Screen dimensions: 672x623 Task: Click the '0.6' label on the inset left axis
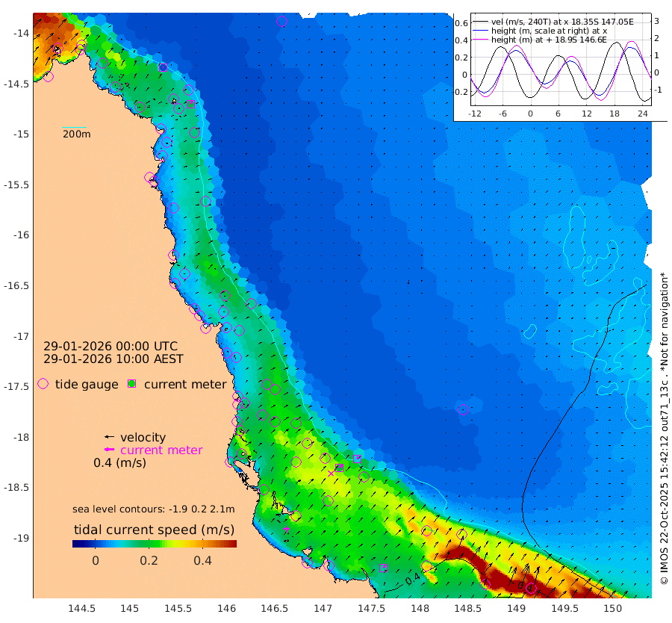click(461, 23)
